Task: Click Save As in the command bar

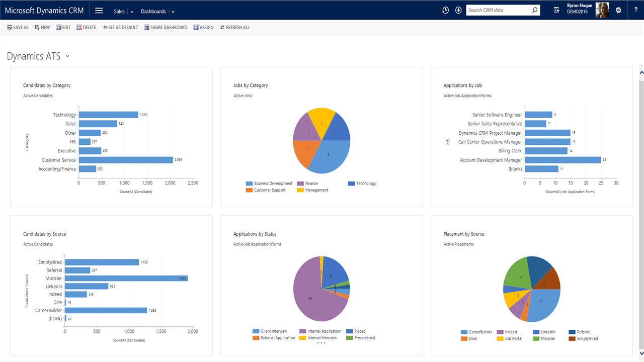Action: 18,28
